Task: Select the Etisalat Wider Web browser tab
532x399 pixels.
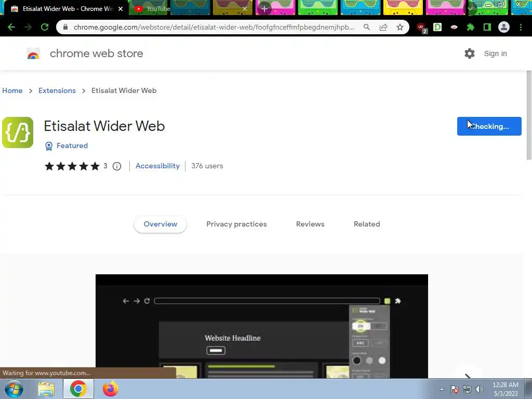Action: [x=64, y=9]
